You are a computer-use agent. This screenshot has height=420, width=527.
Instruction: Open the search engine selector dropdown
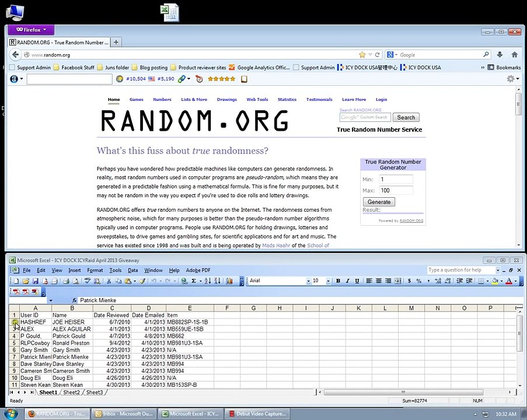point(392,54)
